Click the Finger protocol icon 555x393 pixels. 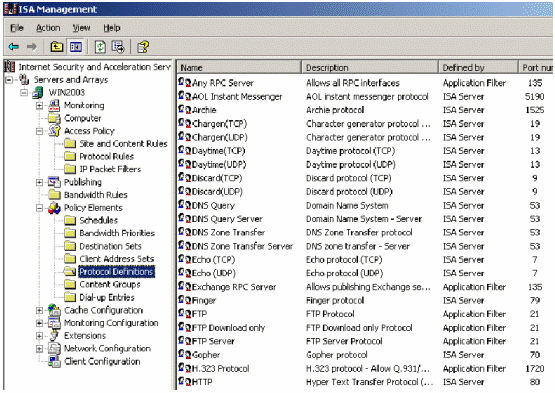pos(185,300)
